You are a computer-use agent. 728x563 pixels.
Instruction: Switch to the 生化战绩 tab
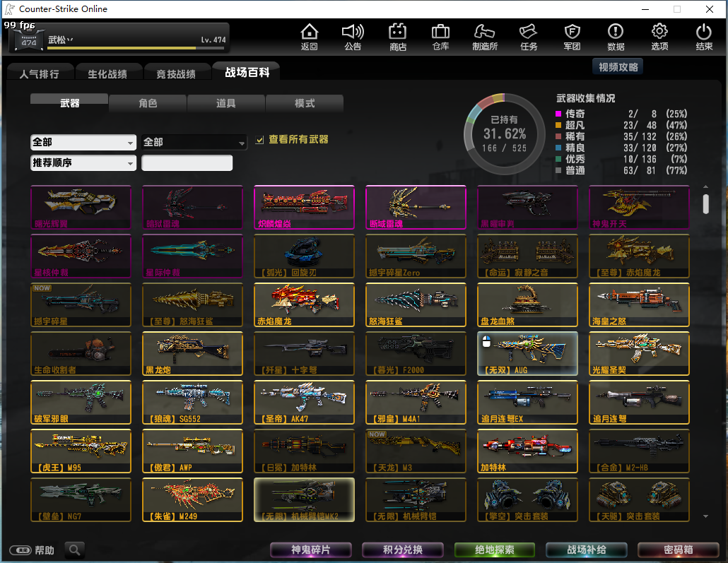pos(107,73)
